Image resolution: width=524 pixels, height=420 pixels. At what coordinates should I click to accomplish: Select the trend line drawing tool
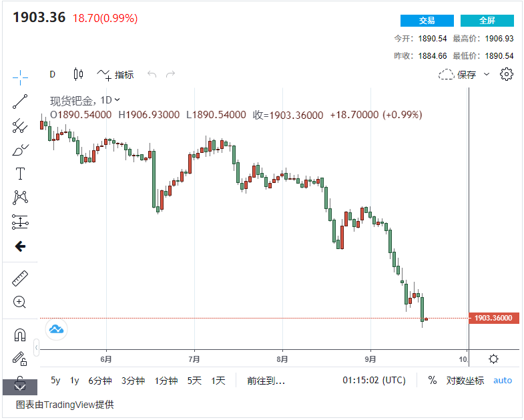[x=20, y=101]
